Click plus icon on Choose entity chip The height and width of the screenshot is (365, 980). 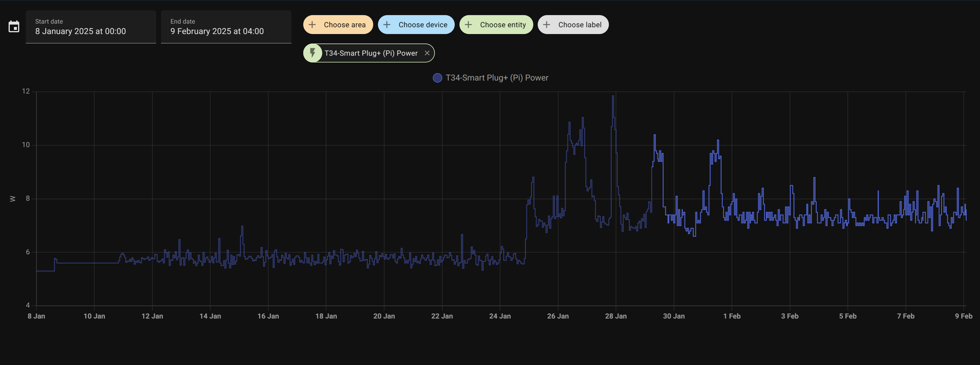(469, 25)
